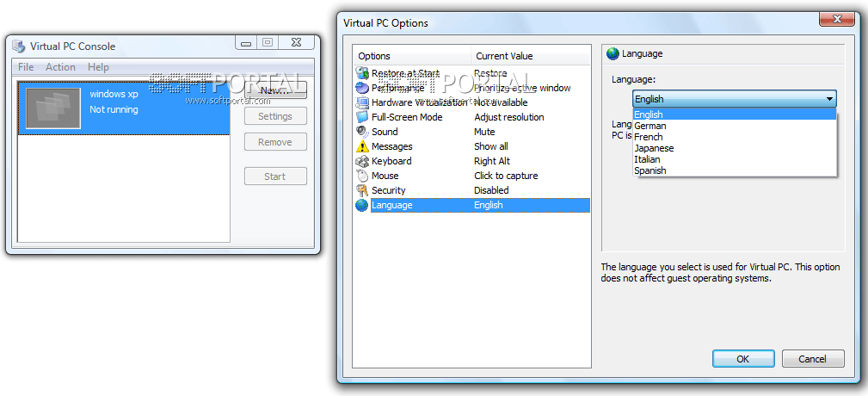The image size is (868, 396).
Task: Click the 'windows xp' machine name
Action: (114, 94)
